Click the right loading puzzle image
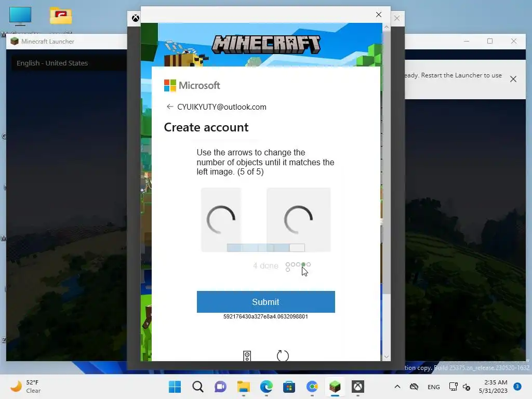The width and height of the screenshot is (532, 399). coord(299,220)
